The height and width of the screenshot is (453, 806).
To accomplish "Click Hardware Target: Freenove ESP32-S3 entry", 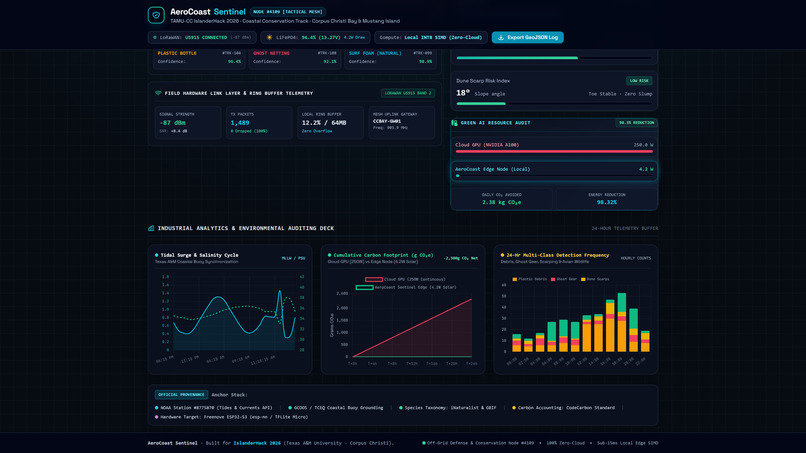I will (x=231, y=417).
